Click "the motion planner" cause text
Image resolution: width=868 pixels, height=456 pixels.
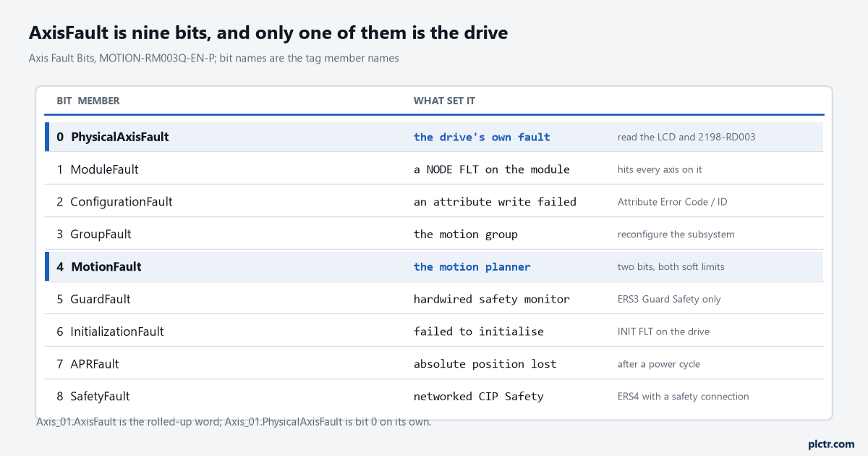pyautogui.click(x=472, y=267)
